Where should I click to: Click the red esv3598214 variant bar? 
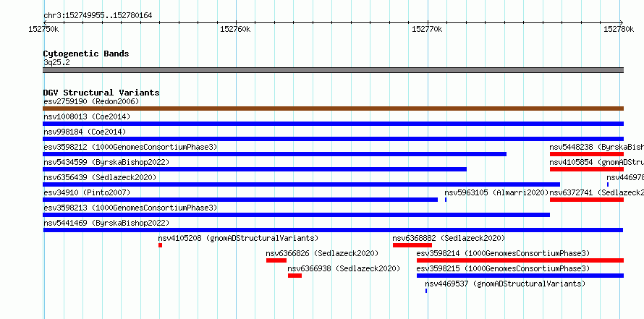coord(520,260)
